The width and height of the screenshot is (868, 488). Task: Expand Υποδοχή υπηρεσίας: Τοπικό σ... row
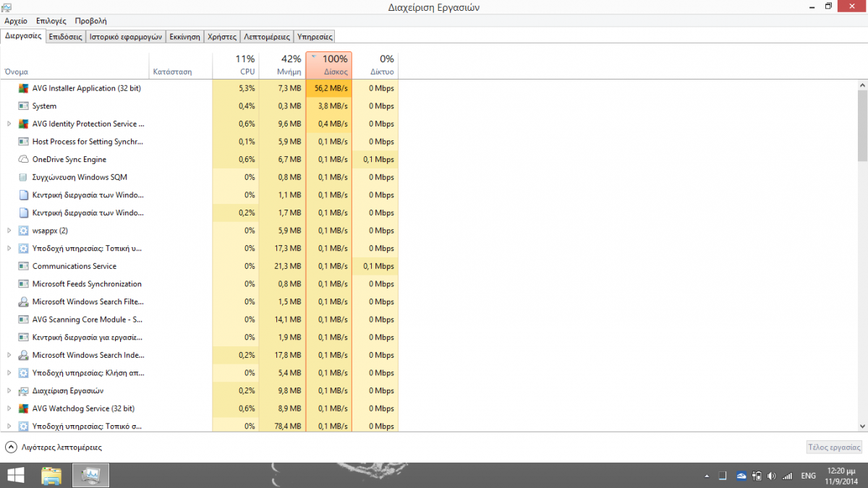[x=9, y=426]
